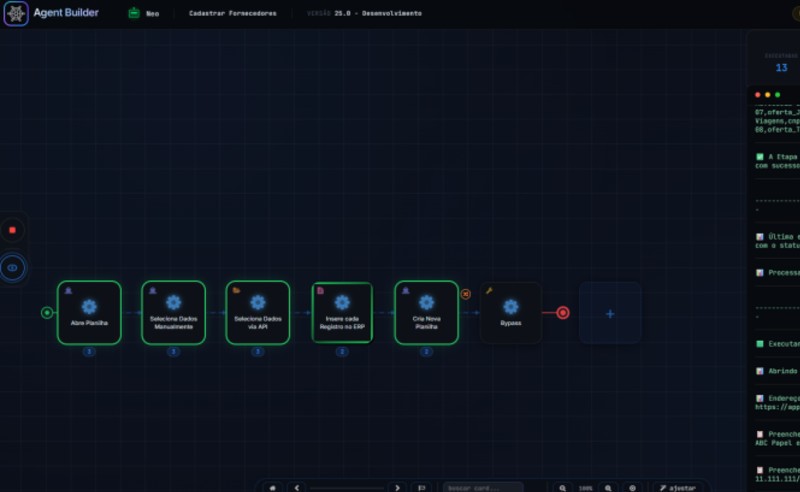
Task: Open the Bypass card
Action: click(511, 312)
